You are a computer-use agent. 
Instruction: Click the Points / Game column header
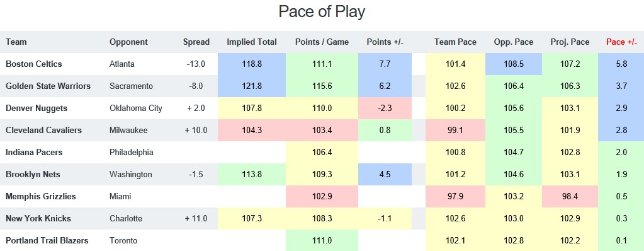point(322,42)
